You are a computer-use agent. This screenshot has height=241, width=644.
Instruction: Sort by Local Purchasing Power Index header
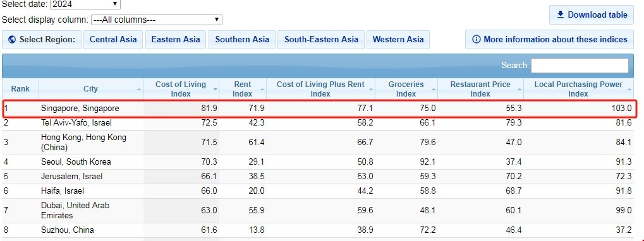point(578,89)
